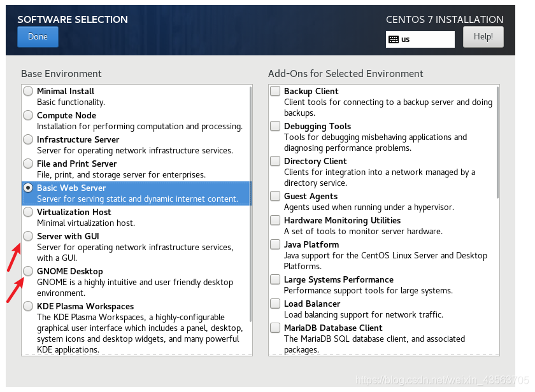Viewport: 535px width, 392px height.
Task: Click the 'Load Balancer' label
Action: [312, 304]
